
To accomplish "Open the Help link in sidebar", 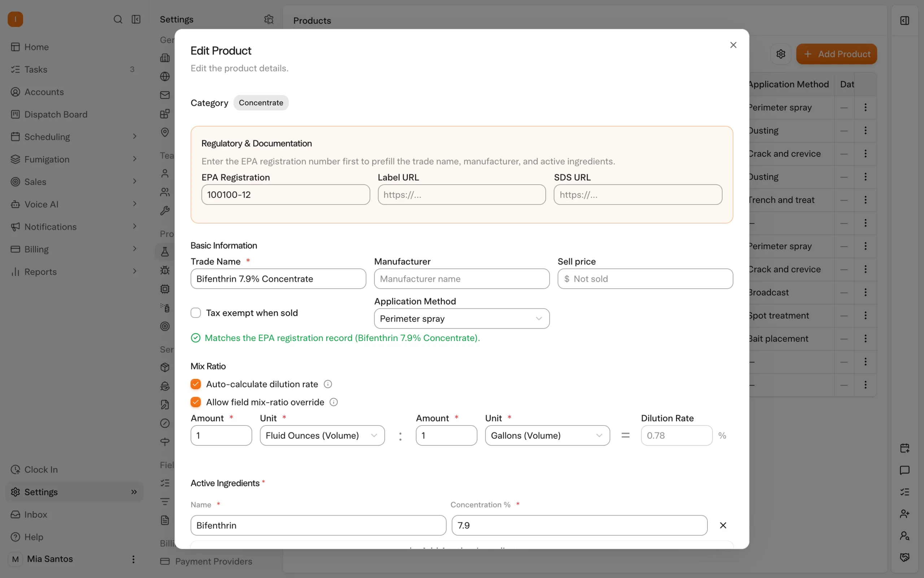I will click(74, 537).
